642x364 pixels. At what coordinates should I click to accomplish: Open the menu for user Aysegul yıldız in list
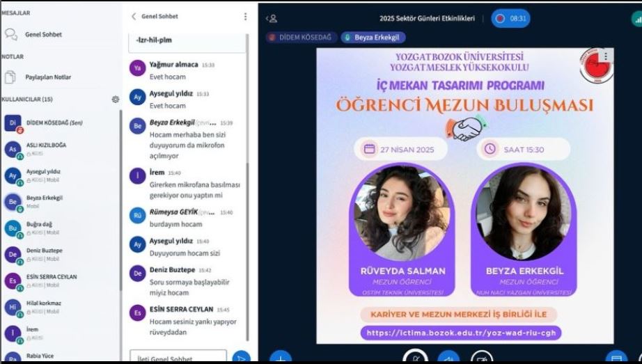61,175
